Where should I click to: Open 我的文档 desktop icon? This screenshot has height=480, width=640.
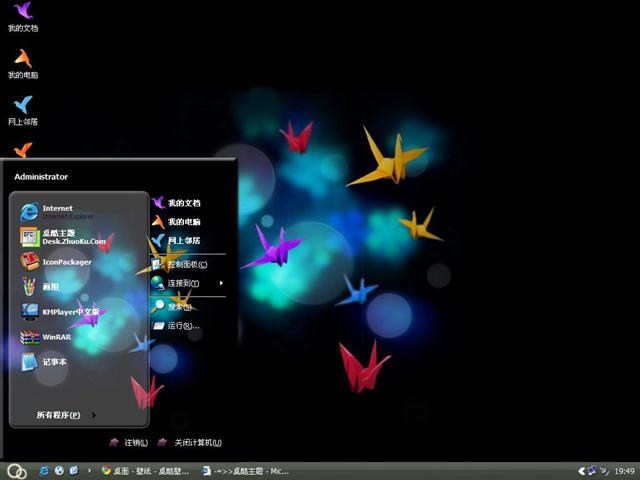click(23, 17)
